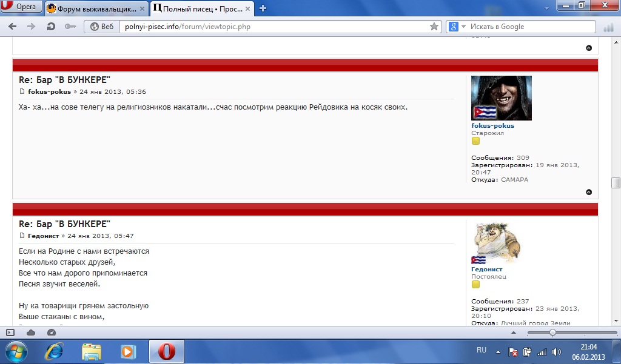621x364 pixels.
Task: Click text Сообщения: 309
Action: 500,158
